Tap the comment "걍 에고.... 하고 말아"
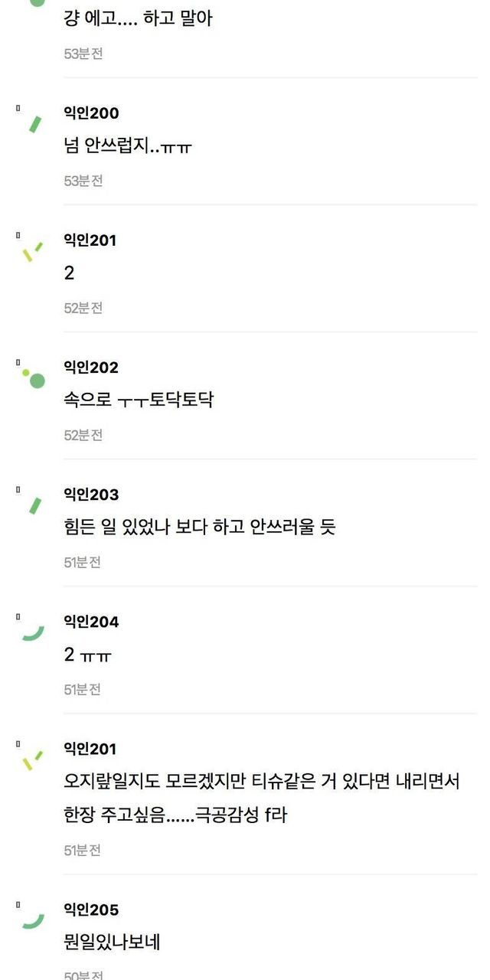The height and width of the screenshot is (980, 490). click(x=138, y=18)
